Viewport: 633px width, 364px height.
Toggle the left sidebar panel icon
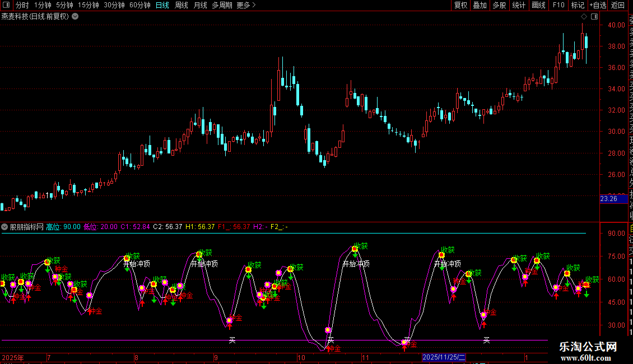[x=5, y=5]
